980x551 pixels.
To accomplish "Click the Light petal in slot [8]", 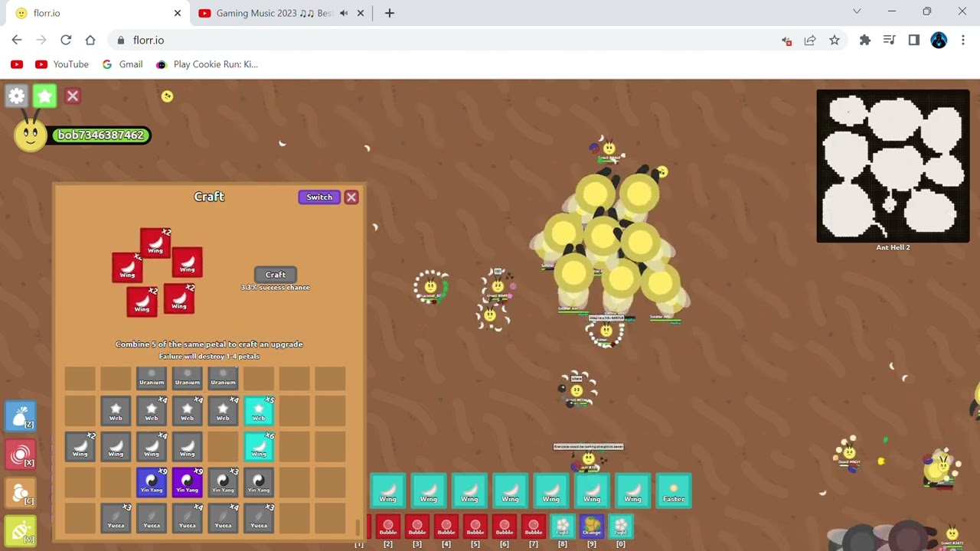I will 563,527.
